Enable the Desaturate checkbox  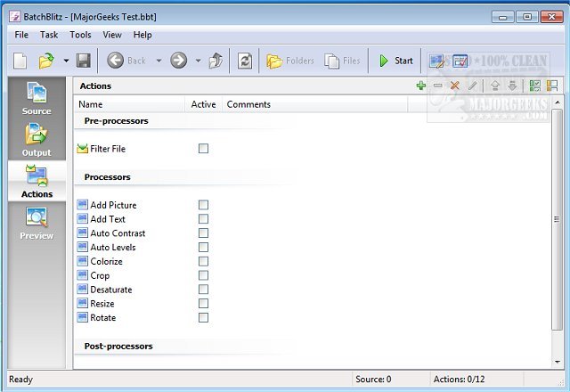coord(204,290)
